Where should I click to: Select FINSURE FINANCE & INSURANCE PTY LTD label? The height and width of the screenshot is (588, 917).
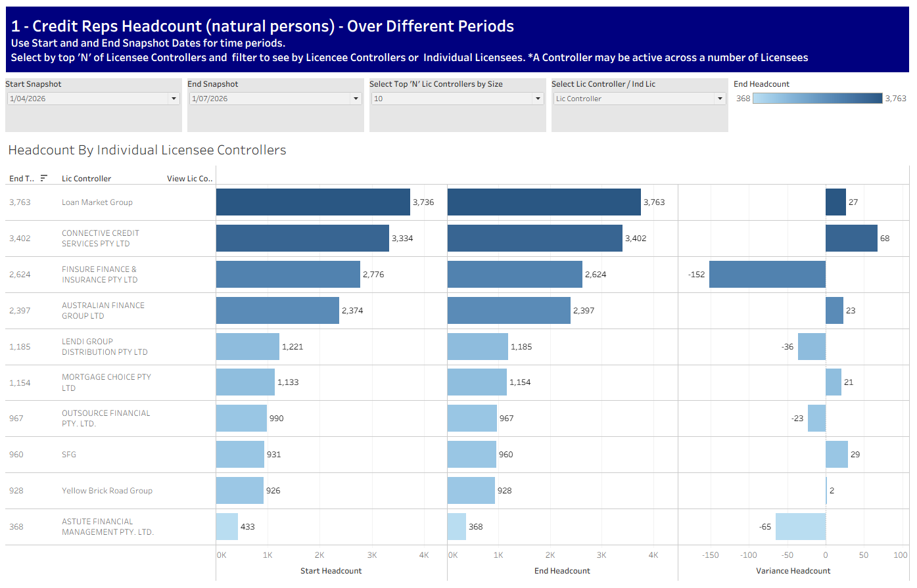pos(100,275)
